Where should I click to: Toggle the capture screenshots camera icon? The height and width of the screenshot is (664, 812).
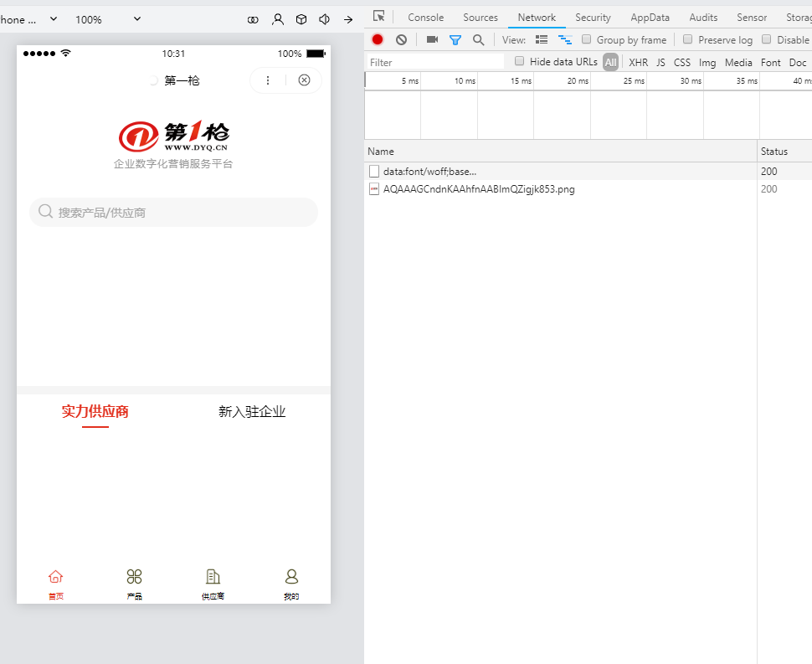pyautogui.click(x=433, y=39)
